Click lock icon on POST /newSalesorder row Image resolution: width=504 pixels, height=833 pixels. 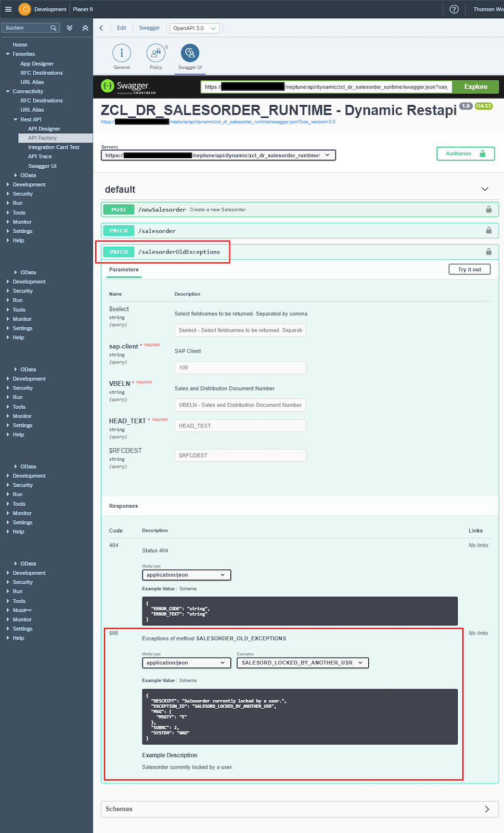(488, 209)
